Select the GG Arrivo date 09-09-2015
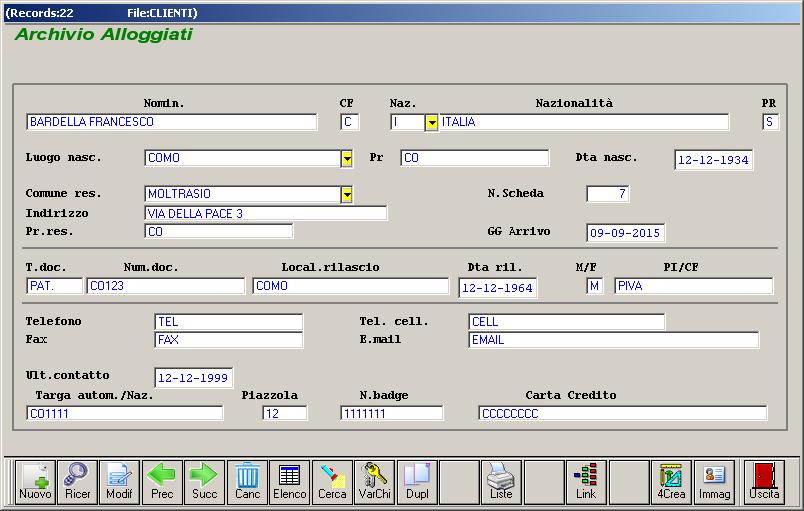 (x=625, y=233)
